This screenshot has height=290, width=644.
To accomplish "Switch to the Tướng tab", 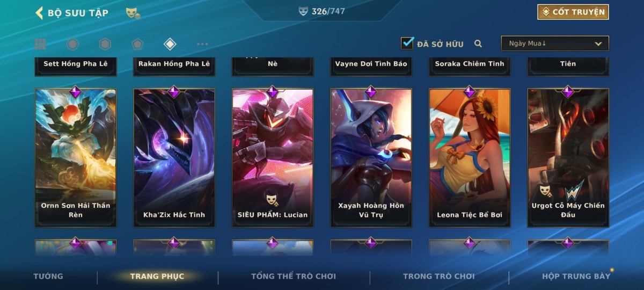I will pos(48,276).
